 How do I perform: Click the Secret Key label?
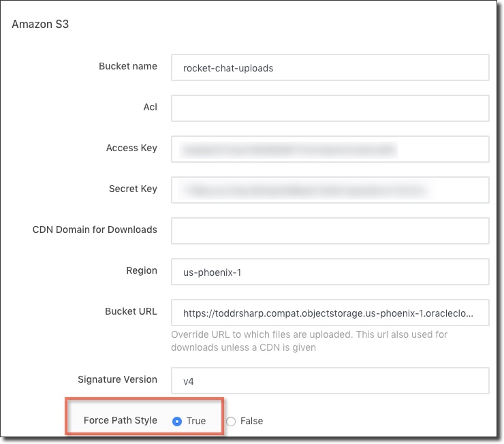point(133,189)
